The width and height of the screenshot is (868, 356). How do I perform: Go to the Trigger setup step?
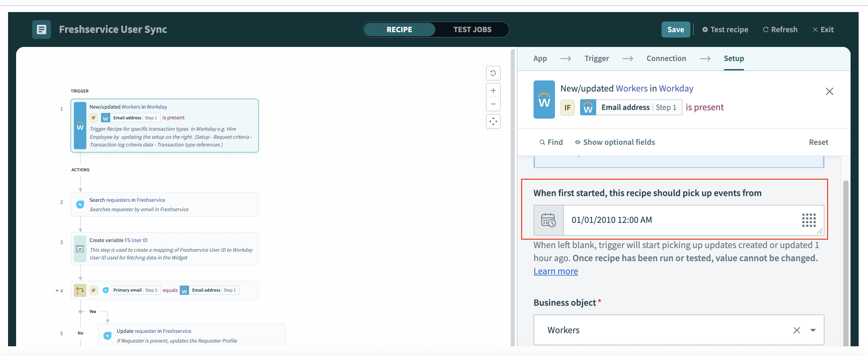tap(597, 58)
